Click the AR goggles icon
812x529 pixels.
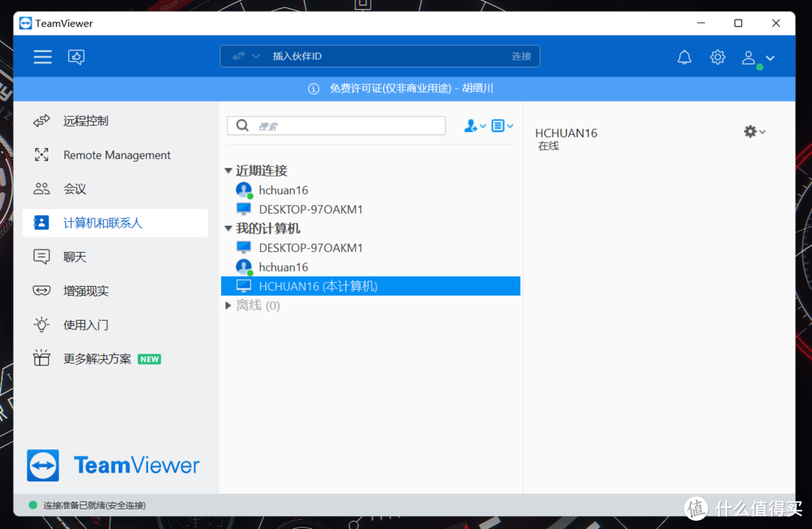point(41,290)
